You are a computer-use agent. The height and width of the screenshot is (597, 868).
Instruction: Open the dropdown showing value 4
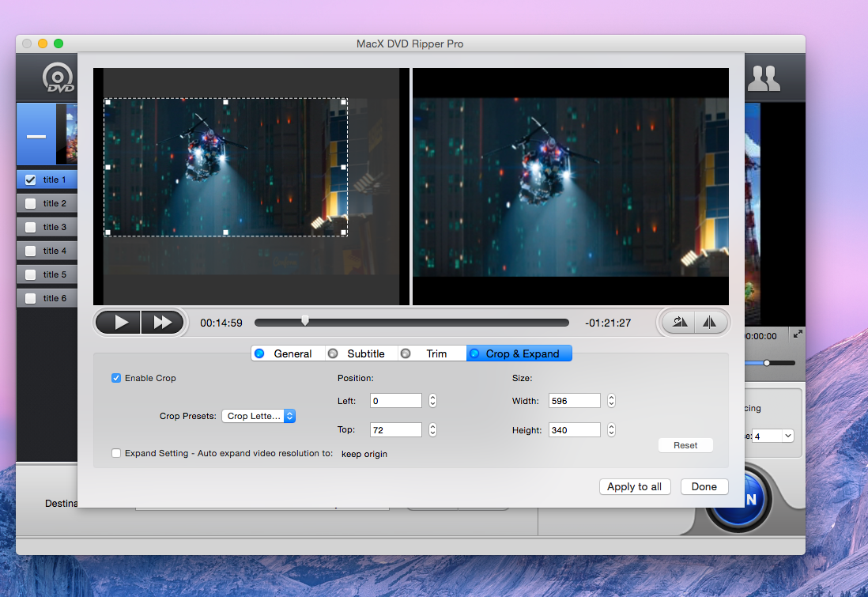(x=773, y=436)
